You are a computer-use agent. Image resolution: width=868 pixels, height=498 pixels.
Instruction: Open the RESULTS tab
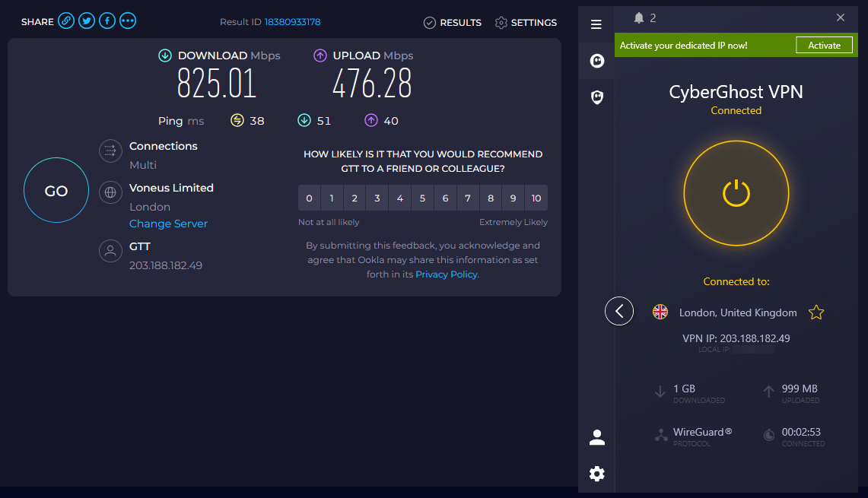click(453, 23)
